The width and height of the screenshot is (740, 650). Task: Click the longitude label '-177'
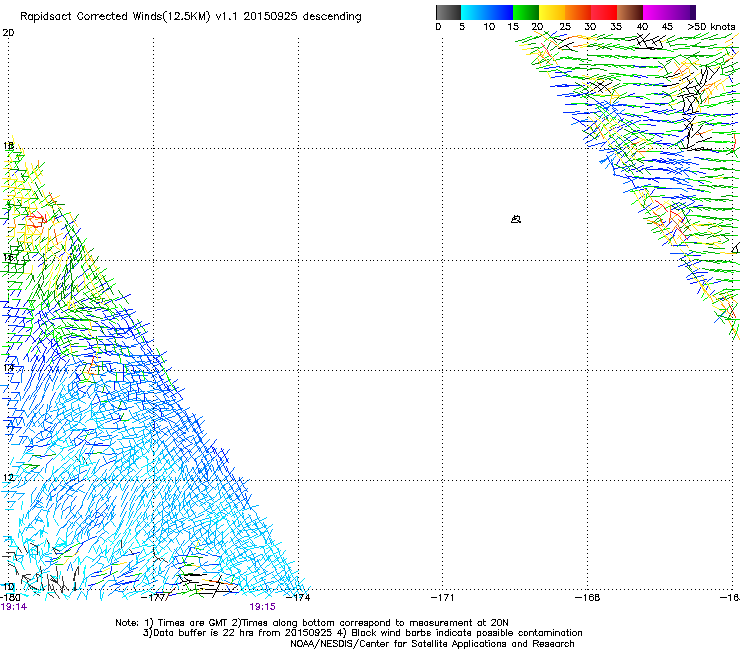click(x=155, y=598)
